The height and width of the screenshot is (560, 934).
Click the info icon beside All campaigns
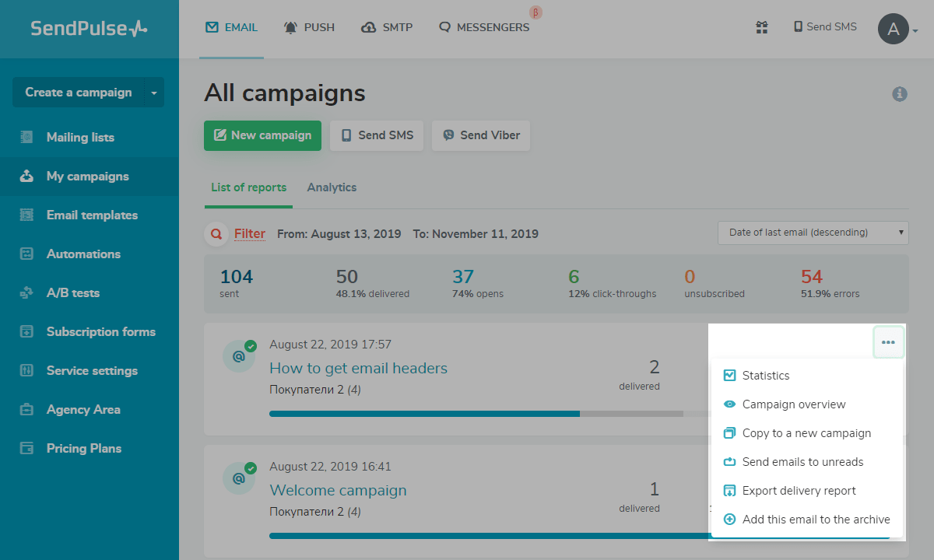[900, 94]
